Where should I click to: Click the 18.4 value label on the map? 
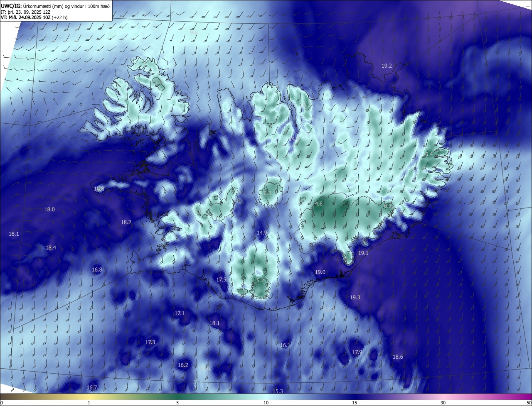point(51,247)
